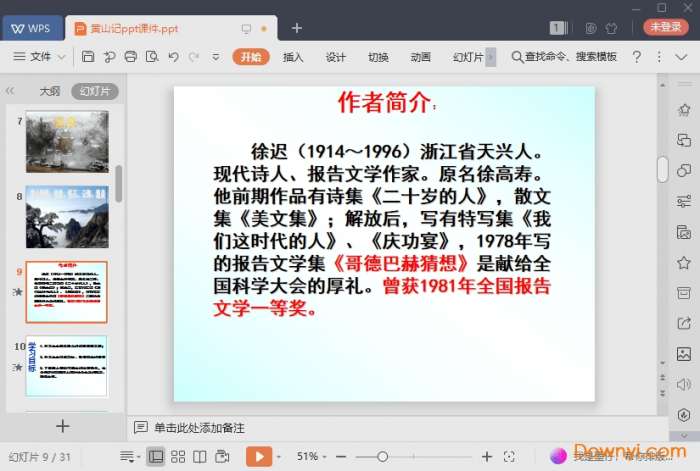700x471 pixels.
Task: Click the notes area 单击此处添加备注
Action: click(x=199, y=428)
